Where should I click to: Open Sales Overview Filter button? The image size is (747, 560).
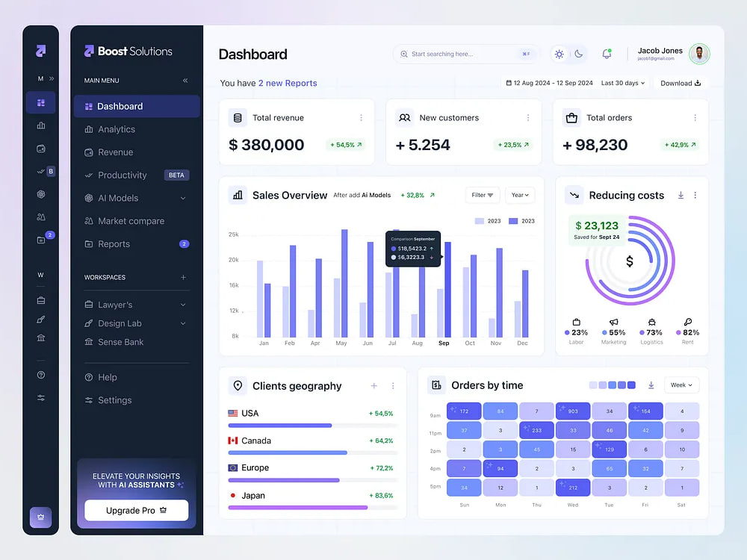pos(482,195)
